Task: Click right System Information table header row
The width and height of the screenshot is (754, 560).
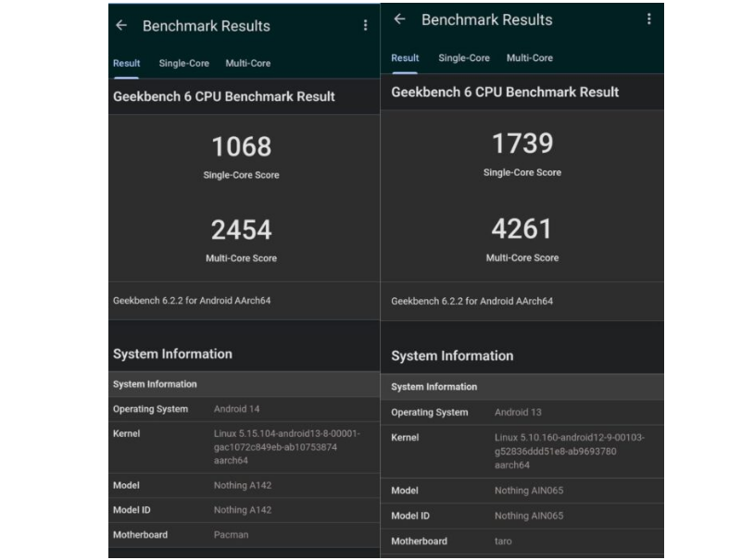Action: click(x=522, y=387)
